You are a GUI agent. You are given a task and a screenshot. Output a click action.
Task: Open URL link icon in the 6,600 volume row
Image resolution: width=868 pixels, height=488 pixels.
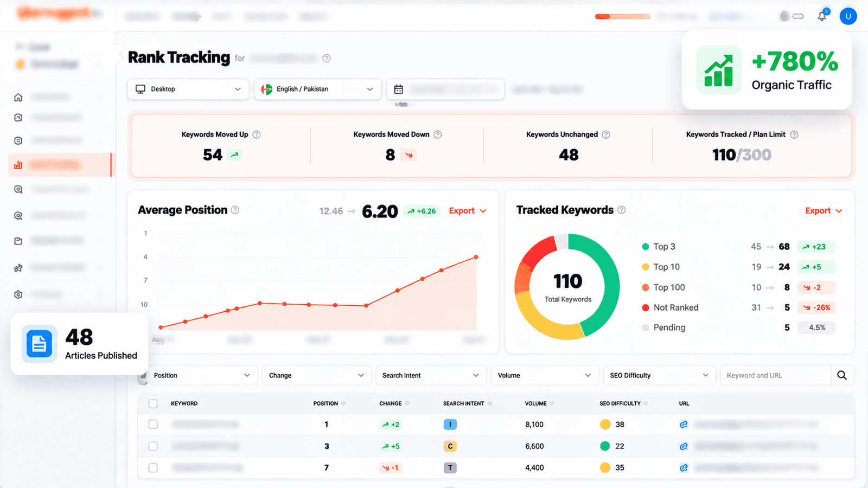click(x=684, y=446)
